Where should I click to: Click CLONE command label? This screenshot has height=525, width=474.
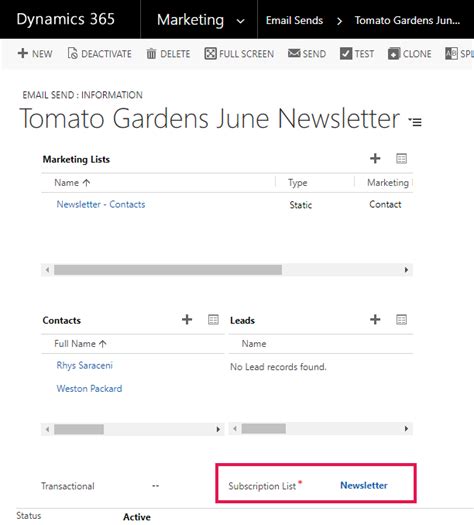point(417,54)
